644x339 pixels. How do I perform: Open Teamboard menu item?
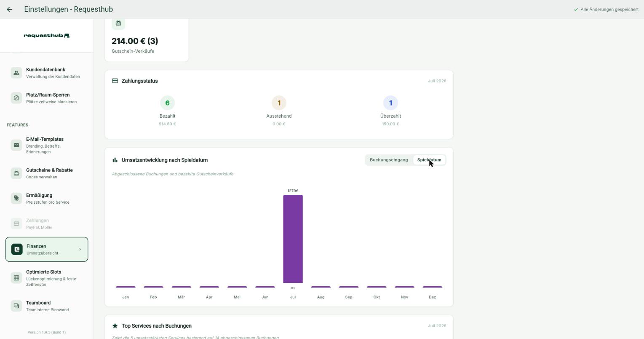(x=47, y=306)
